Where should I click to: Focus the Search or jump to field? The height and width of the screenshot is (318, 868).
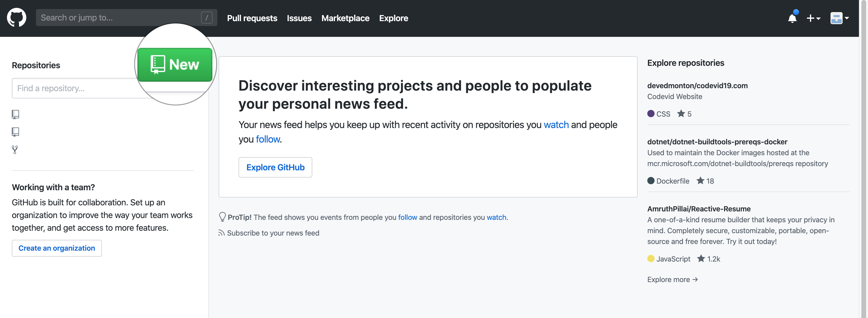[126, 18]
